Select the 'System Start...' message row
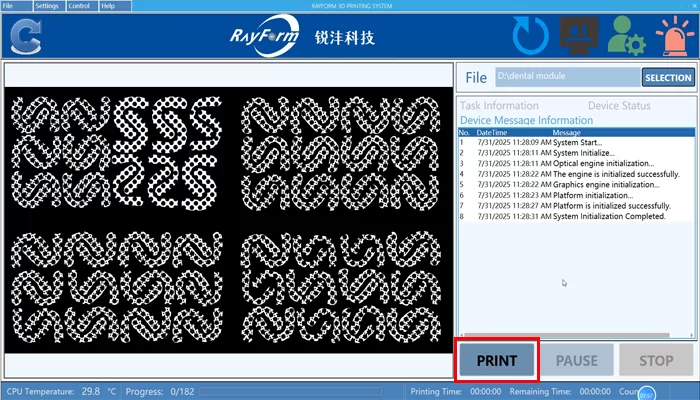This screenshot has width=700, height=400. click(576, 142)
